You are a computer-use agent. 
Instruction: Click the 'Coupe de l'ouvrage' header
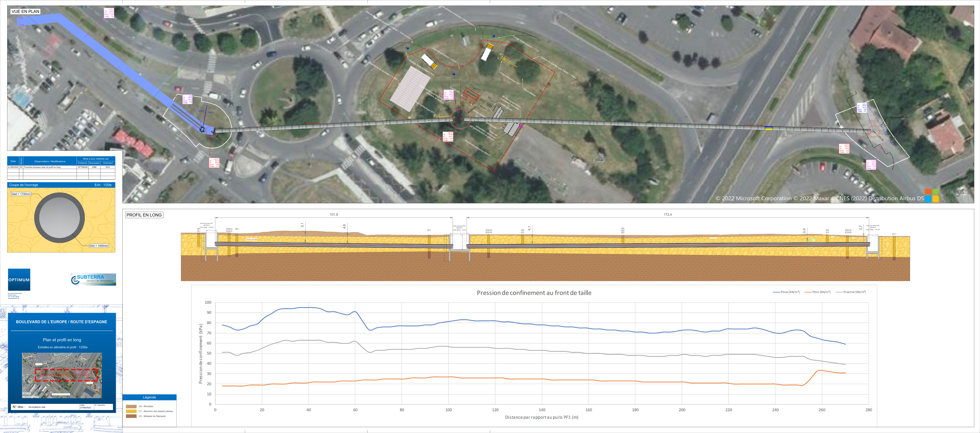point(24,185)
